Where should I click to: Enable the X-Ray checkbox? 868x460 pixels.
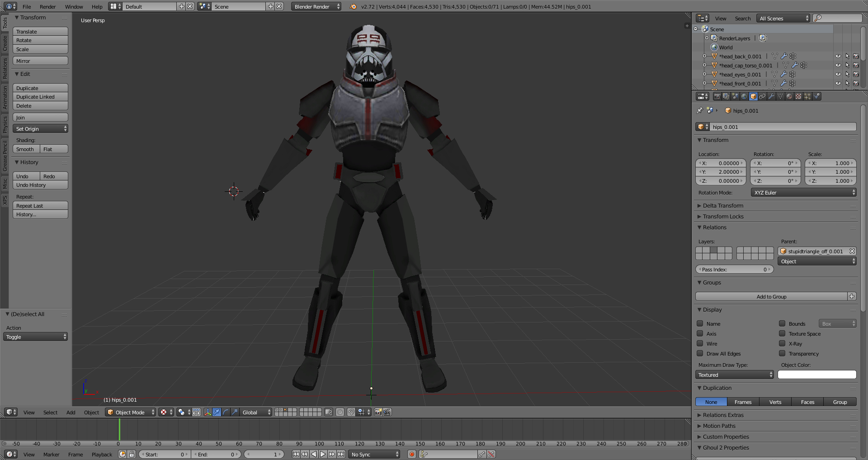tap(782, 343)
